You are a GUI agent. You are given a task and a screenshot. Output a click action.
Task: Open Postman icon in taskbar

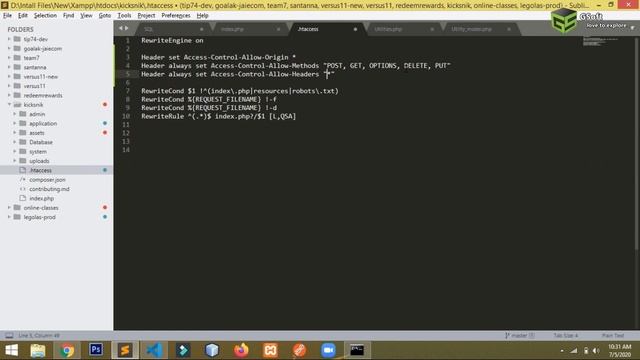(x=299, y=350)
